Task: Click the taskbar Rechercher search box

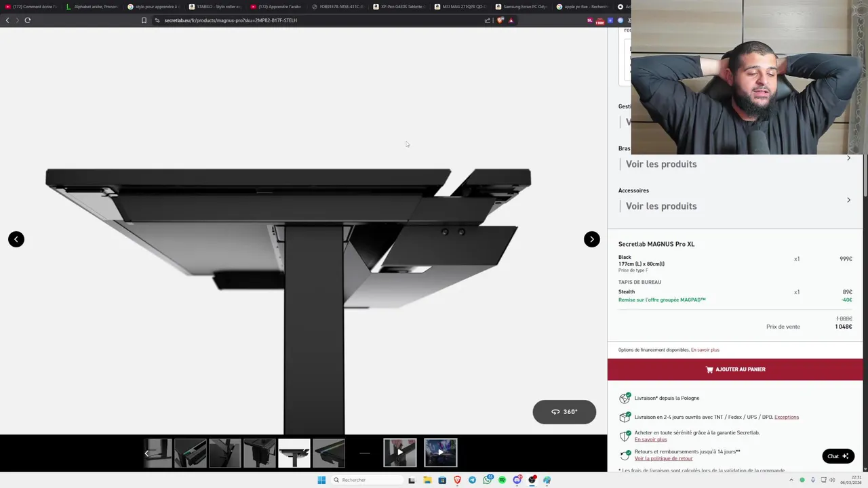Action: [367, 480]
